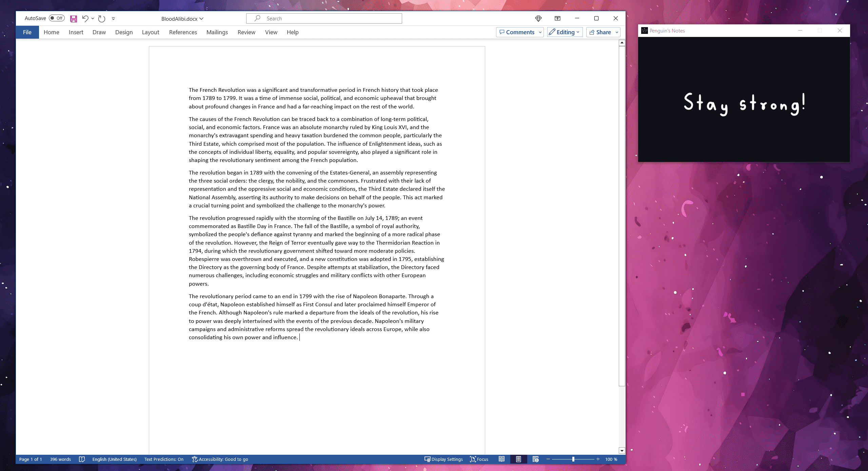Click the Ribbon Display Options icon

tap(557, 18)
